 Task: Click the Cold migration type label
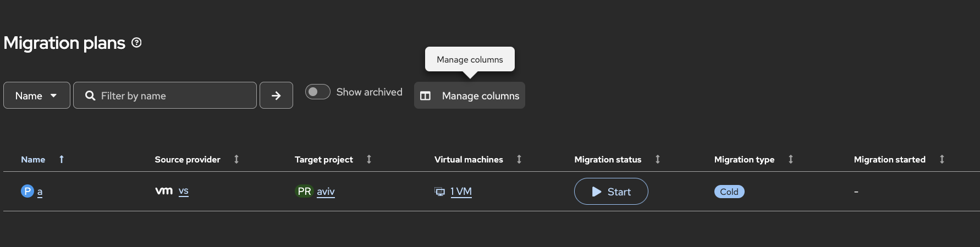[x=729, y=192]
